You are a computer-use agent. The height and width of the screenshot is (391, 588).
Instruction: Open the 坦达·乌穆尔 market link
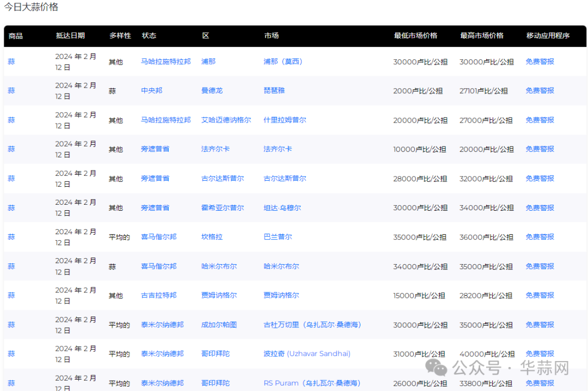point(282,208)
